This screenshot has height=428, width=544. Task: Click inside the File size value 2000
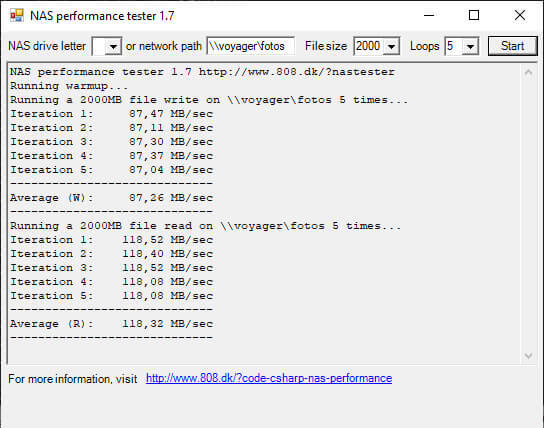pyautogui.click(x=368, y=46)
